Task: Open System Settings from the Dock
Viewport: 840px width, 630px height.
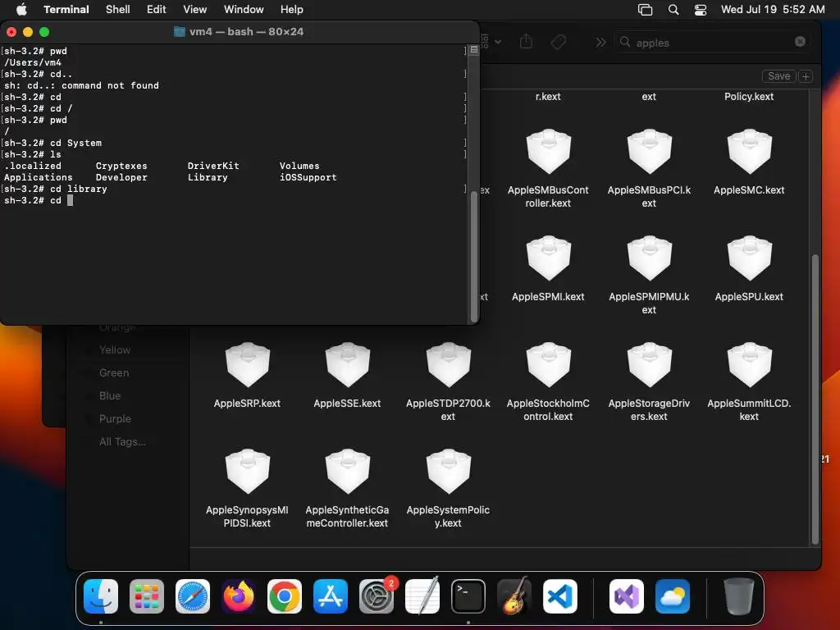Action: (377, 596)
